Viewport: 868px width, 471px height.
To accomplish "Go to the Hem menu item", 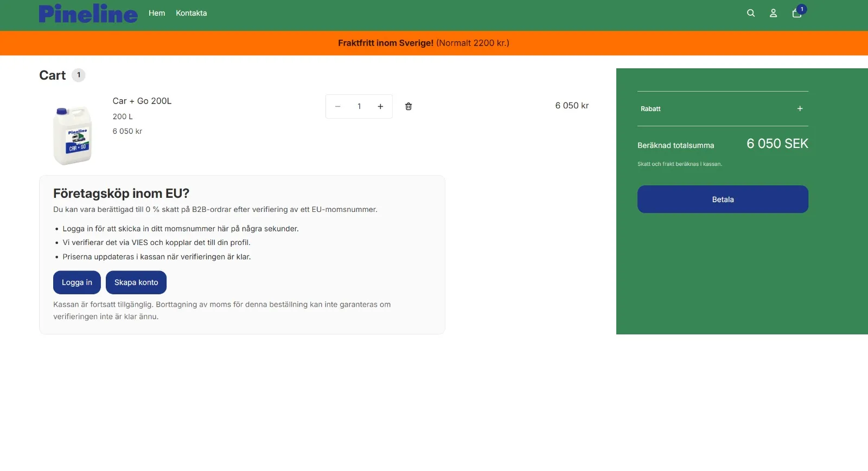I will tap(157, 13).
